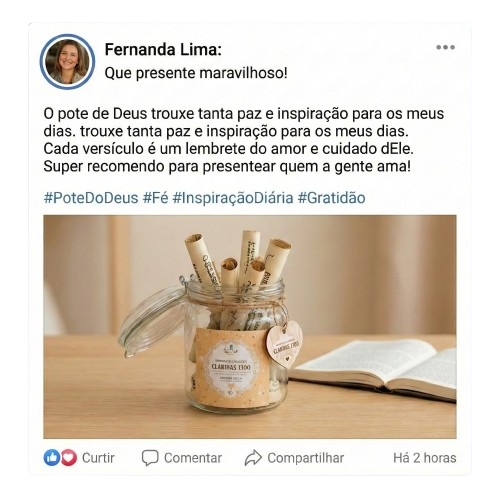Open the #Gratidão hashtag

coord(331,198)
